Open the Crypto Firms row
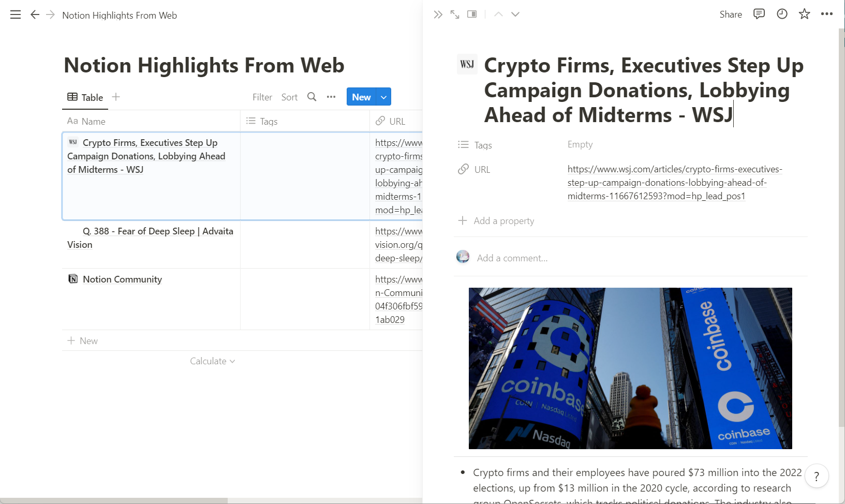Screen dimensions: 845x504 tap(146, 156)
